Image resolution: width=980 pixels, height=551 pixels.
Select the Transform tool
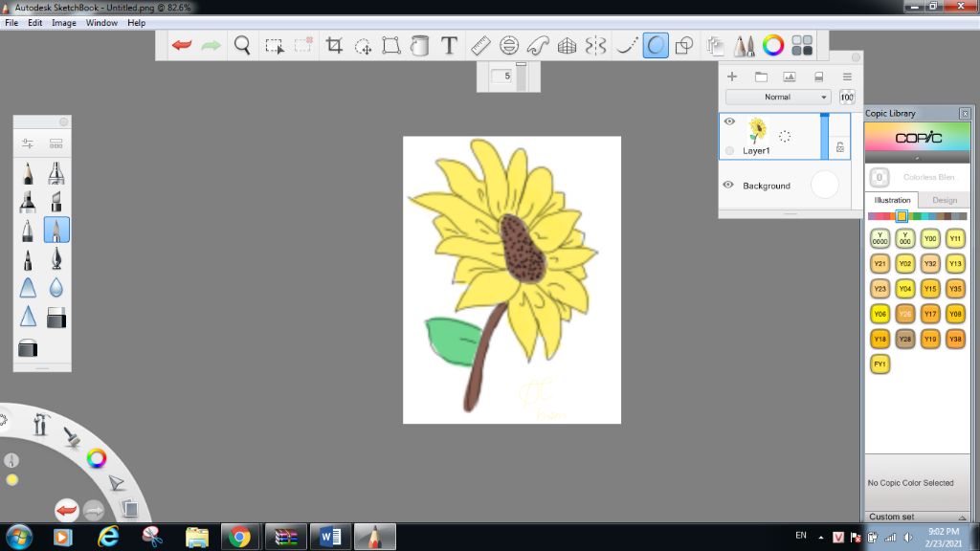click(391, 46)
